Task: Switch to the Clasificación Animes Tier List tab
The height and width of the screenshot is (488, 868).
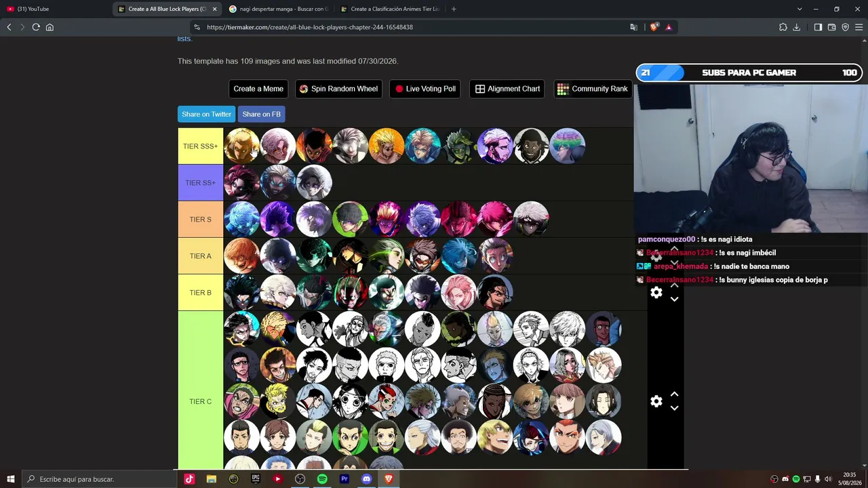Action: (x=390, y=9)
